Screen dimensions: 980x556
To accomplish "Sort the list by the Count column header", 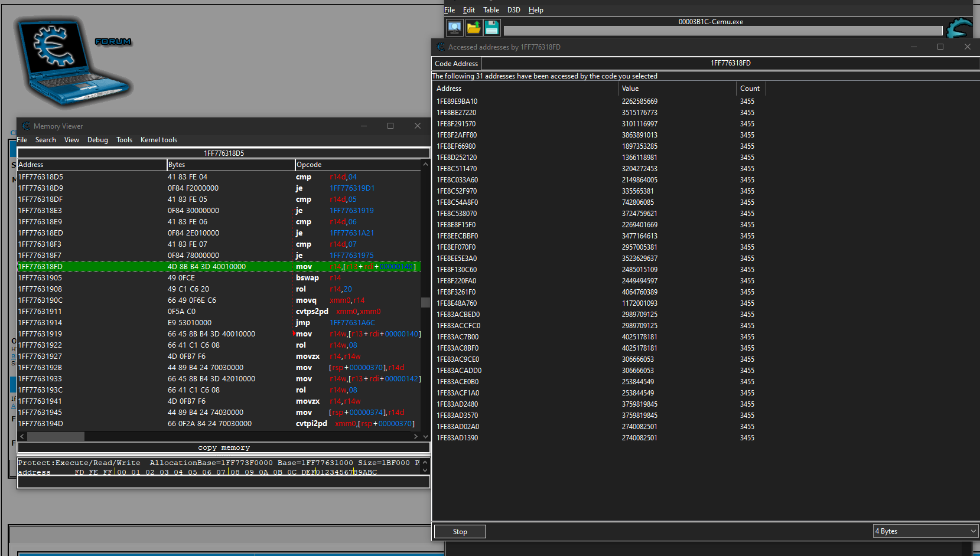I will 750,89.
